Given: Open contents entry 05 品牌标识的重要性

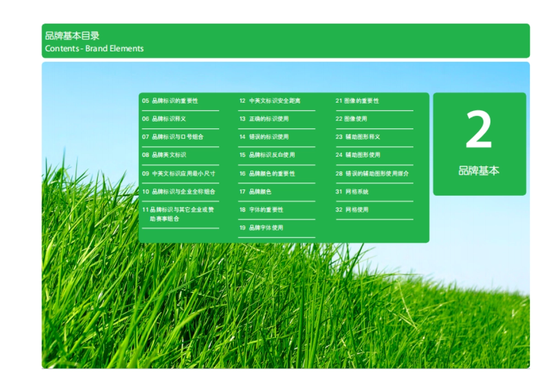Looking at the screenshot, I should [x=170, y=101].
